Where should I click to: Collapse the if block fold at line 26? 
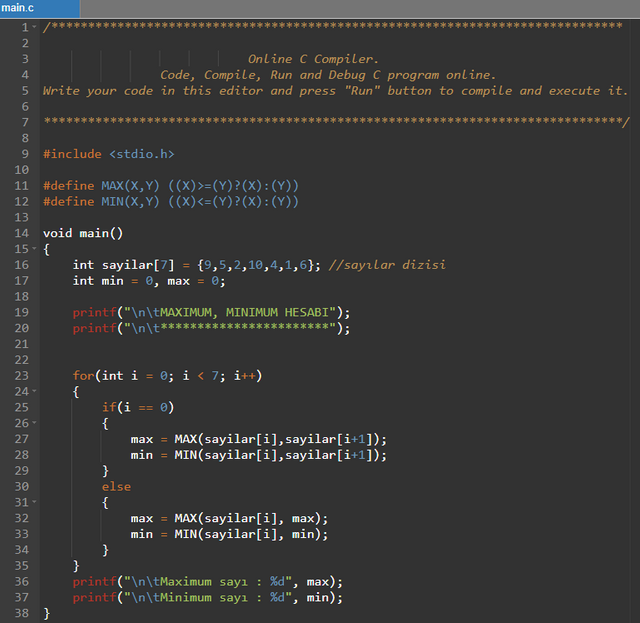pos(35,423)
